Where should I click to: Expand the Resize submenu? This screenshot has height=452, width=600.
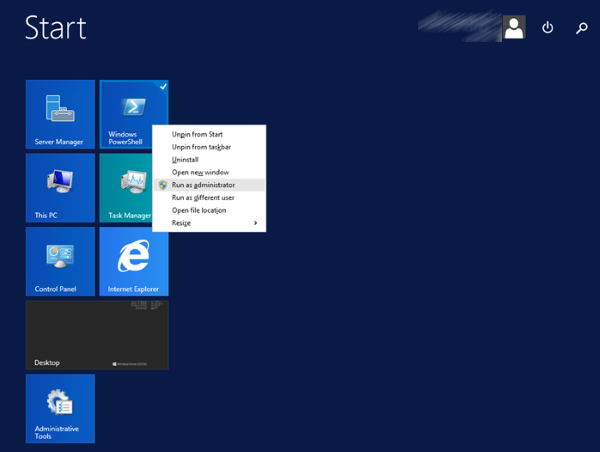209,223
